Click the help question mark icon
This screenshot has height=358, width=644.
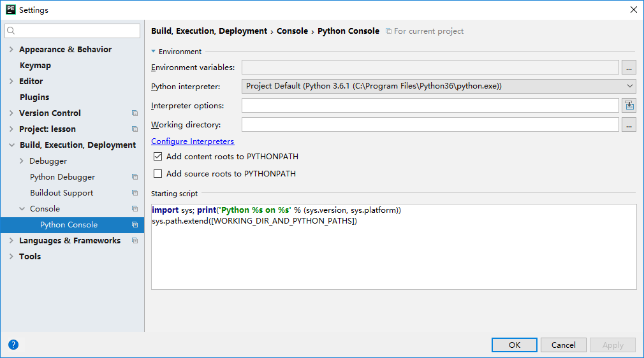pyautogui.click(x=13, y=345)
